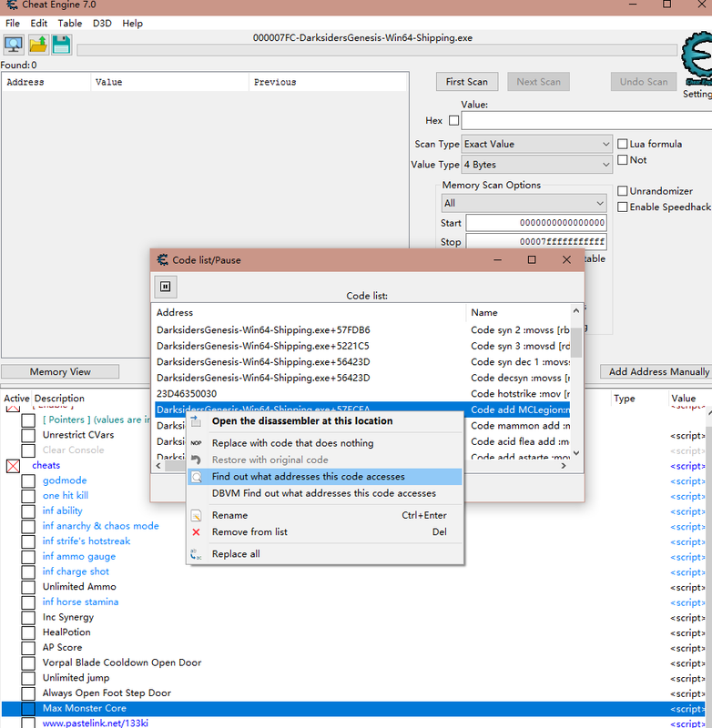This screenshot has height=728, width=712.
Task: Click the rename pencil icon in menu
Action: coord(197,515)
